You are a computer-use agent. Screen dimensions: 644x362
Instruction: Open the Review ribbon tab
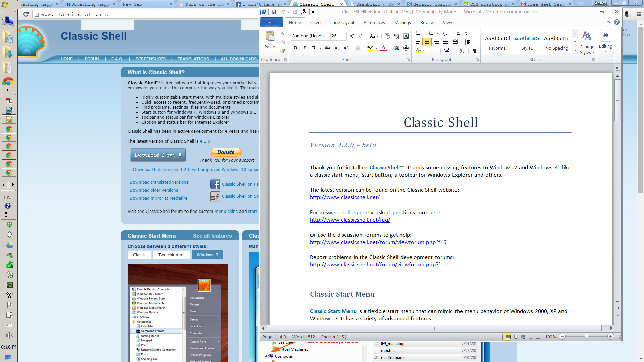click(427, 23)
